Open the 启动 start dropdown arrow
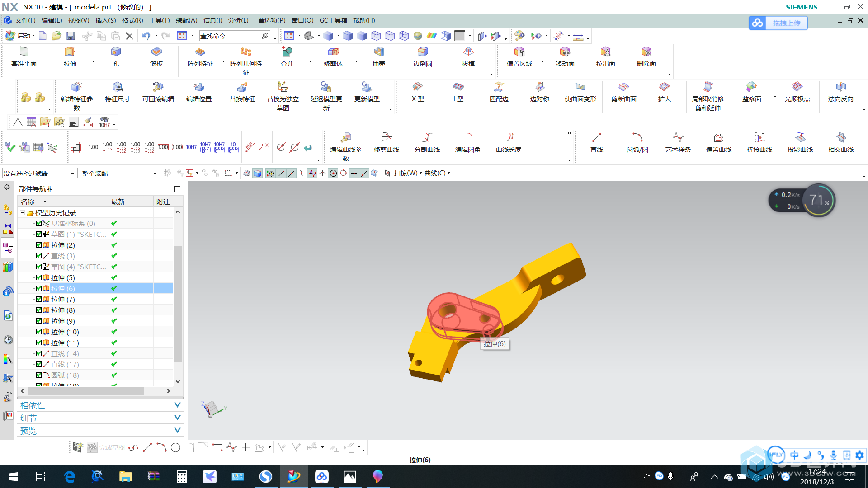The image size is (868, 488). click(x=33, y=36)
